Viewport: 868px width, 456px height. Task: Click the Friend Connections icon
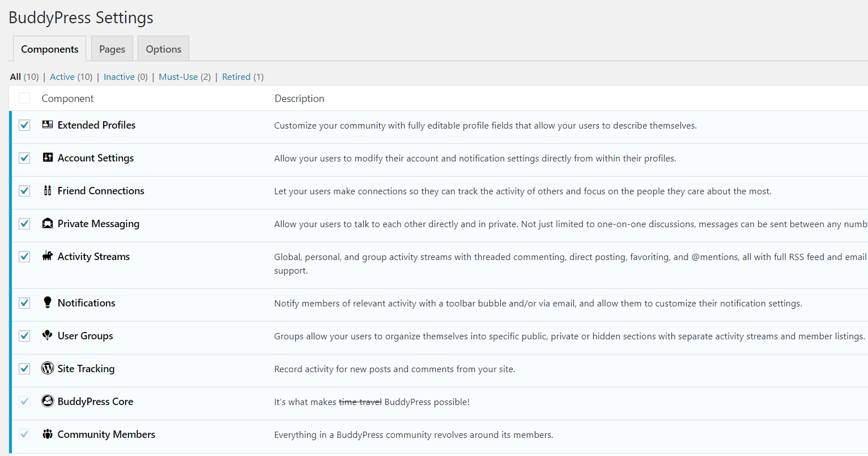click(48, 190)
